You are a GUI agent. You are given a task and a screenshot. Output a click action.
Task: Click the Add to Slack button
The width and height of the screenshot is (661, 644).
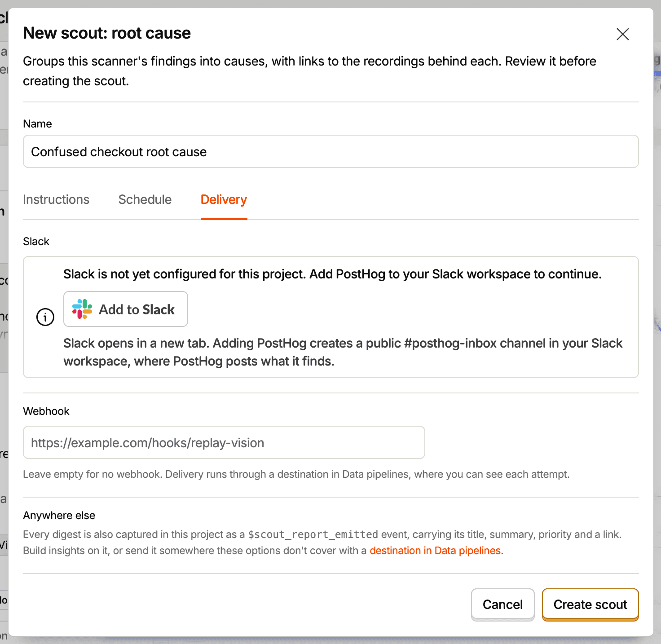pos(126,309)
